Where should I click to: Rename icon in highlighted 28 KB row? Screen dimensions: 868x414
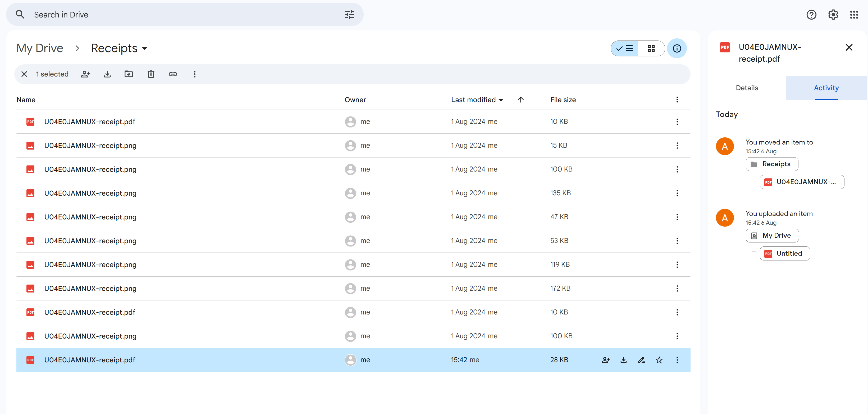[641, 360]
